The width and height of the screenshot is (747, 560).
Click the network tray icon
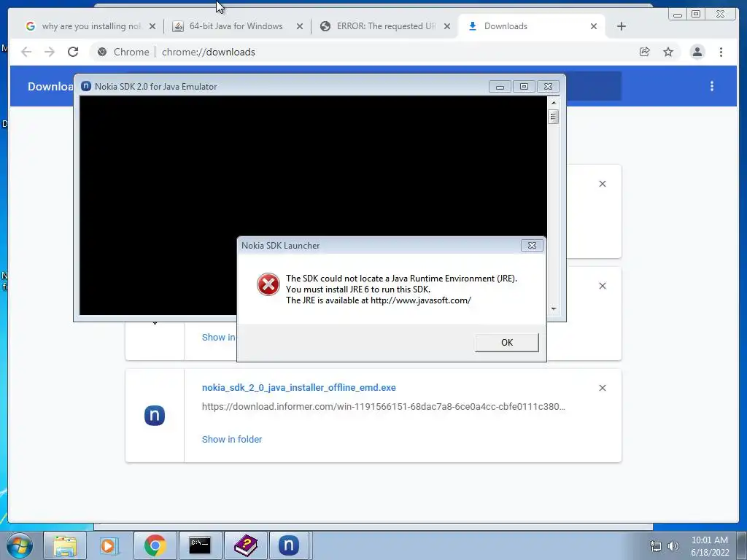[x=656, y=546]
